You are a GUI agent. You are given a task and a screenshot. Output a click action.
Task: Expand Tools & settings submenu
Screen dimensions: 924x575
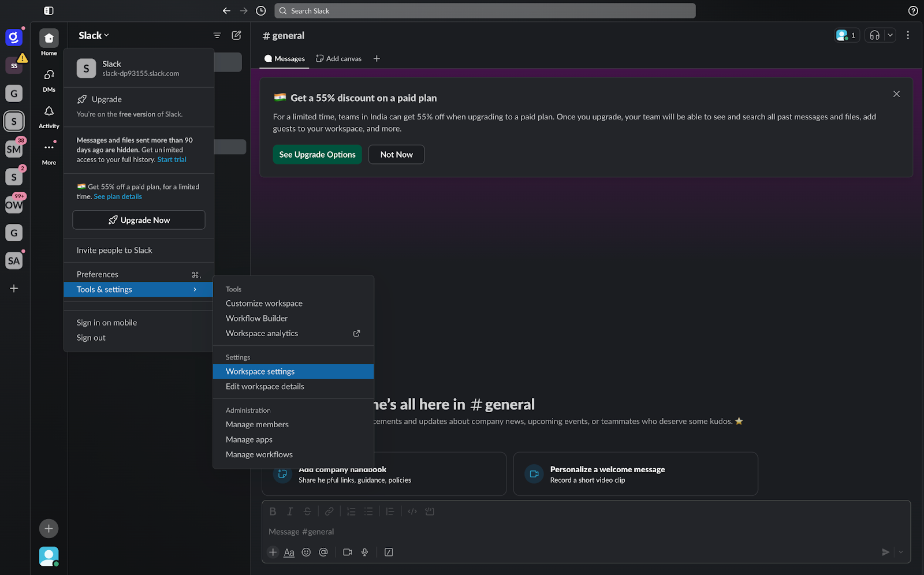[x=138, y=289]
